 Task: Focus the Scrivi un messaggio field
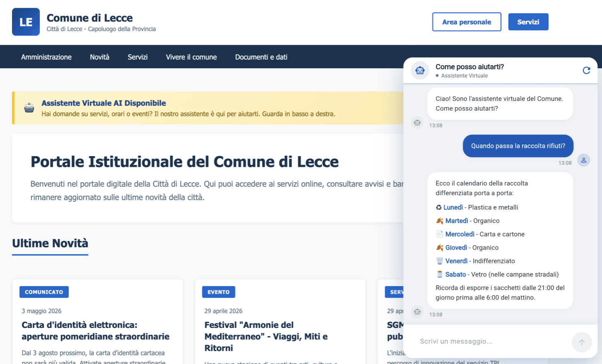493,342
